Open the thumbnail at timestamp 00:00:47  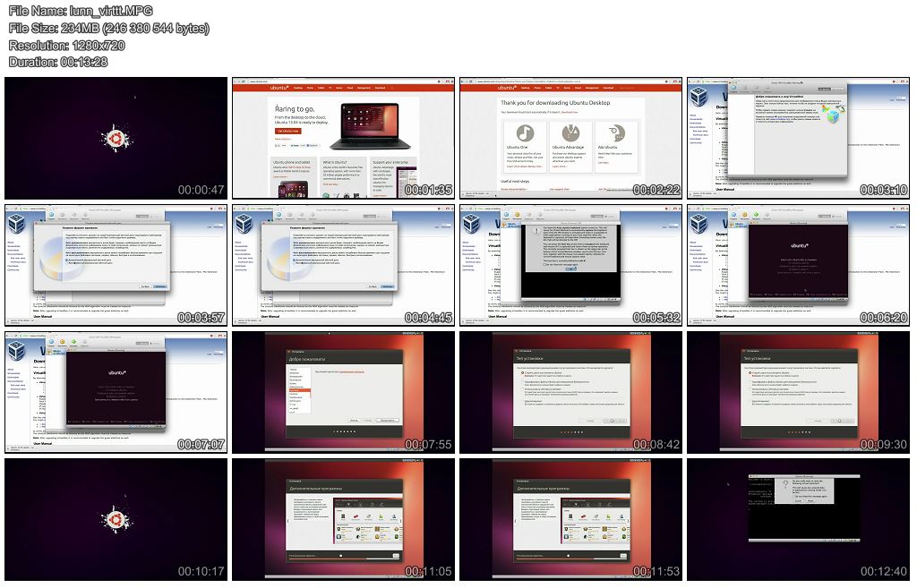(116, 137)
